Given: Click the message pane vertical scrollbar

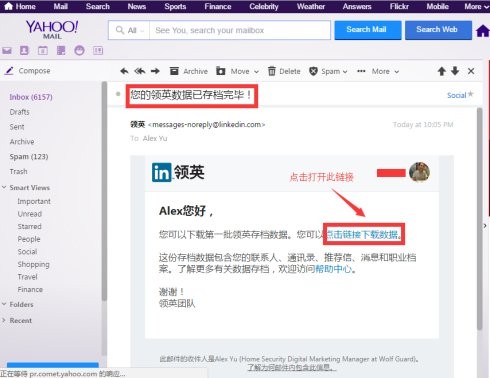Looking at the screenshot, I should click(x=480, y=218).
